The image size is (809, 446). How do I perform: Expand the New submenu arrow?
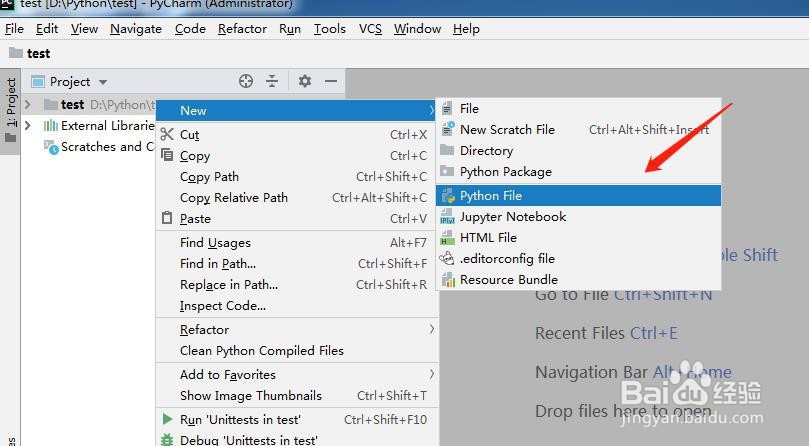coord(431,110)
